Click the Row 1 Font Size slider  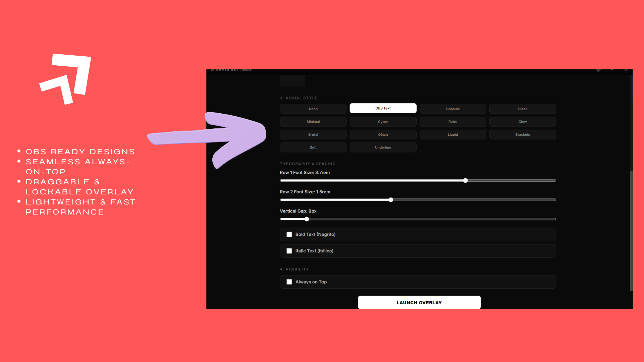click(418, 180)
